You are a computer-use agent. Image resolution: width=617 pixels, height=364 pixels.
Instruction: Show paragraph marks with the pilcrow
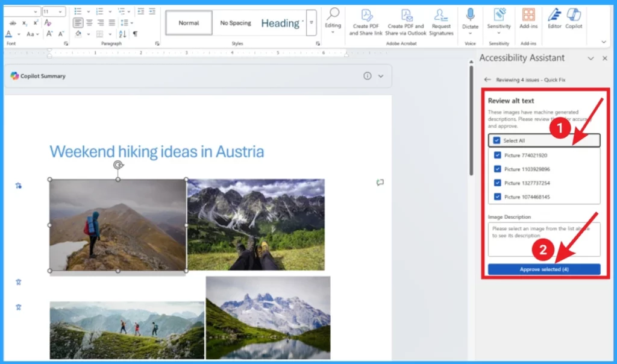pyautogui.click(x=136, y=34)
